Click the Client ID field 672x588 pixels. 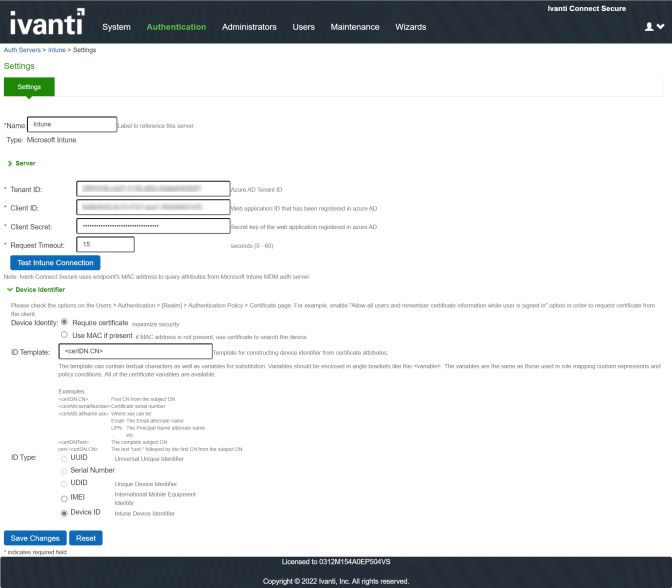pyautogui.click(x=153, y=207)
